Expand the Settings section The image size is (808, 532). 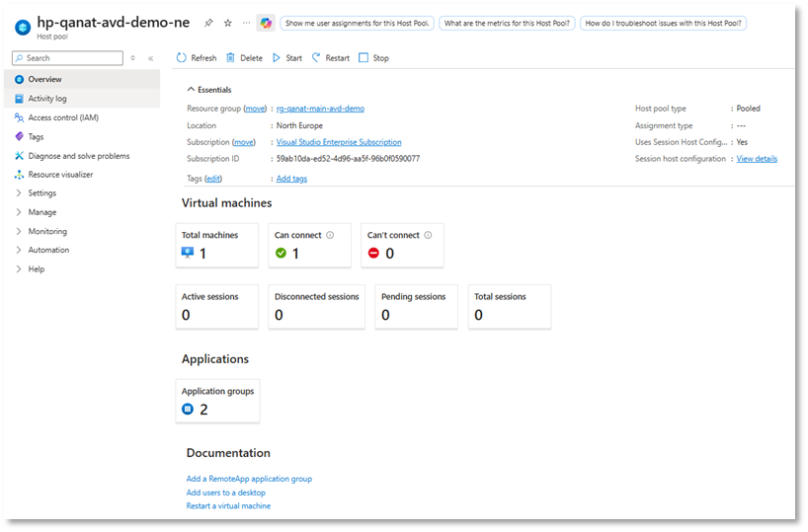point(82,193)
